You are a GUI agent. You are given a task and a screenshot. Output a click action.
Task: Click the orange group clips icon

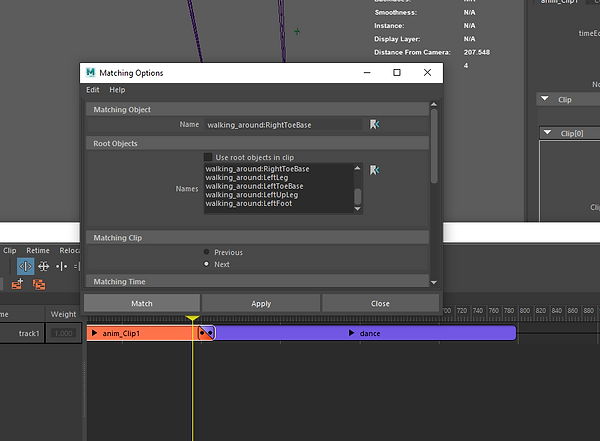click(x=39, y=284)
